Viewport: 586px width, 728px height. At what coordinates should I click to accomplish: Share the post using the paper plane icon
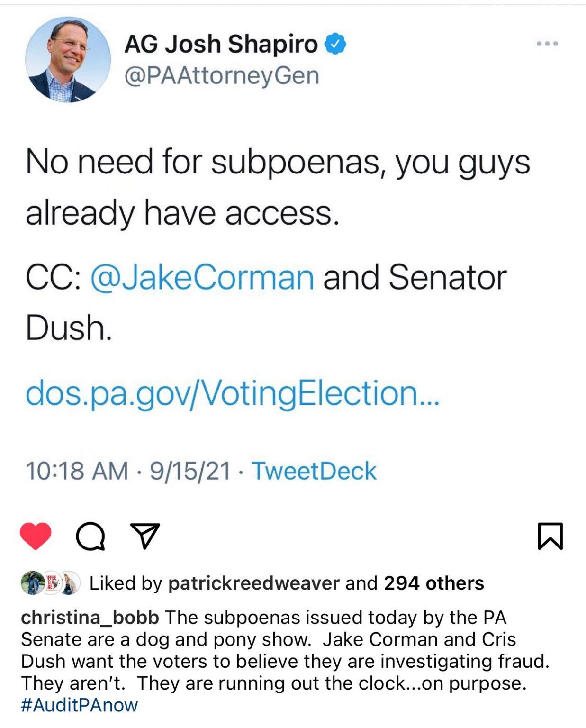(x=145, y=536)
